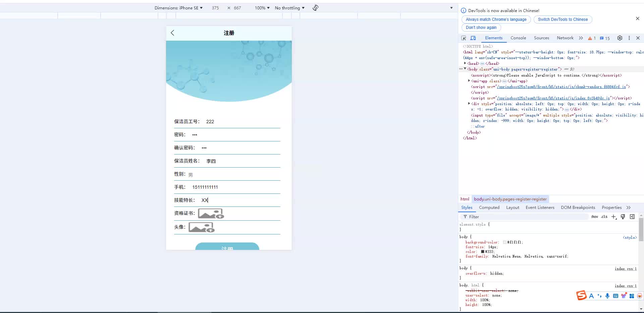The height and width of the screenshot is (313, 644).
Task: Open the Network panel
Action: pyautogui.click(x=565, y=38)
